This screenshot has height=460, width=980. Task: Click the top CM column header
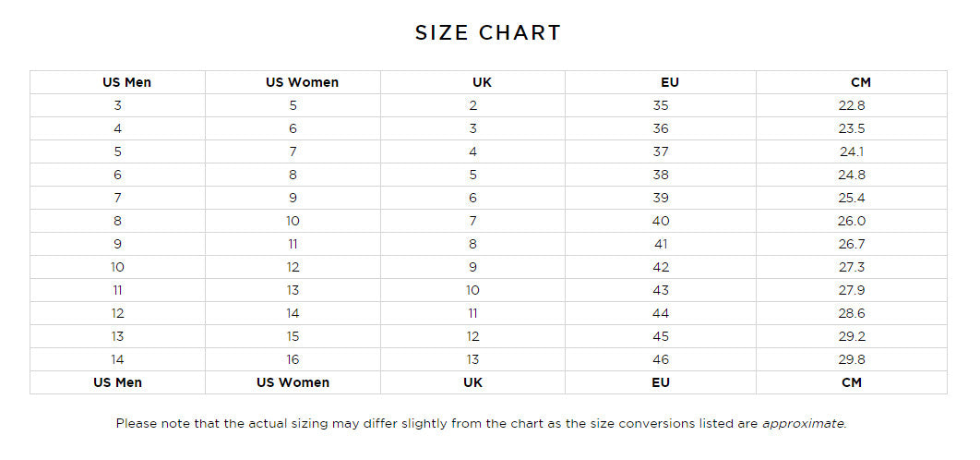pos(861,82)
